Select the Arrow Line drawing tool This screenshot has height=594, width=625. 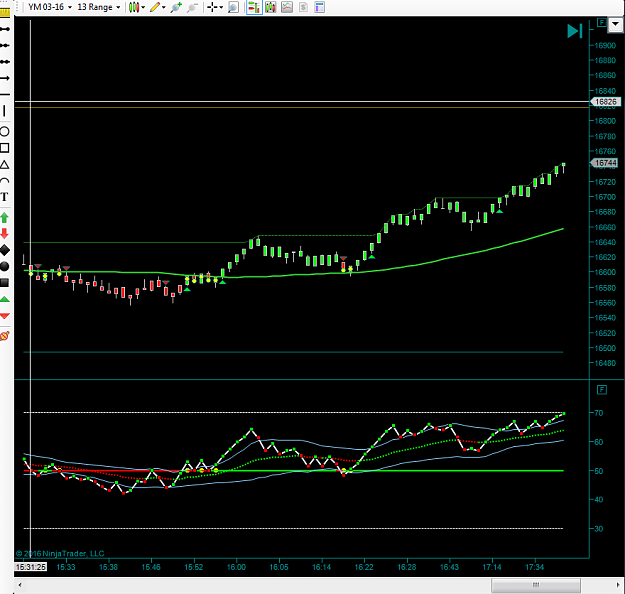click(5, 78)
